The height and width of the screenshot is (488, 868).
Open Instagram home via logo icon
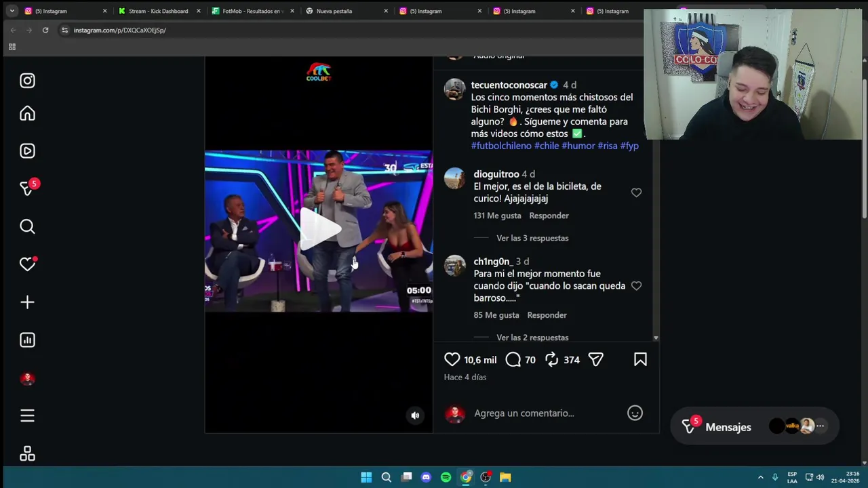click(27, 81)
